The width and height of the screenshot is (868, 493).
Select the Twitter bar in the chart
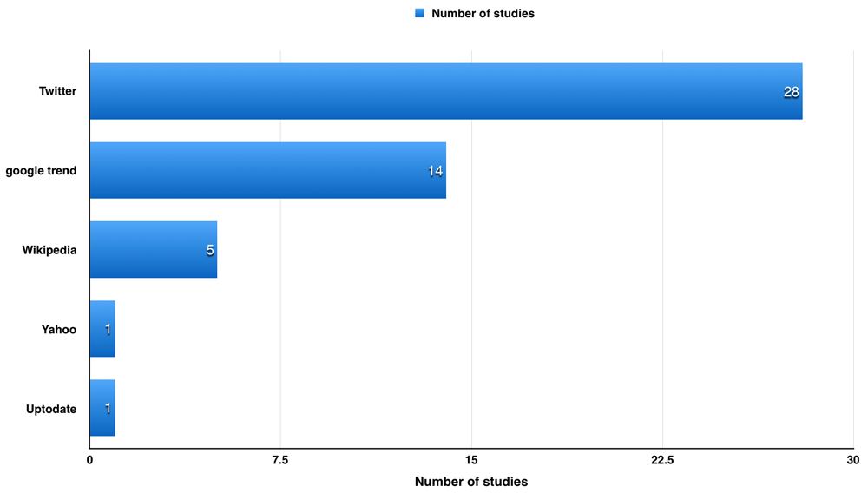[x=446, y=91]
